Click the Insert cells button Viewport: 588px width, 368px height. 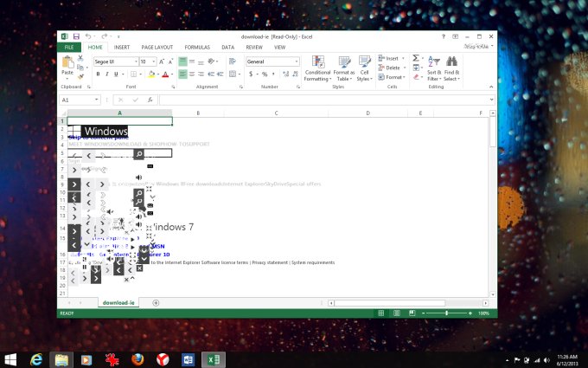(x=392, y=58)
